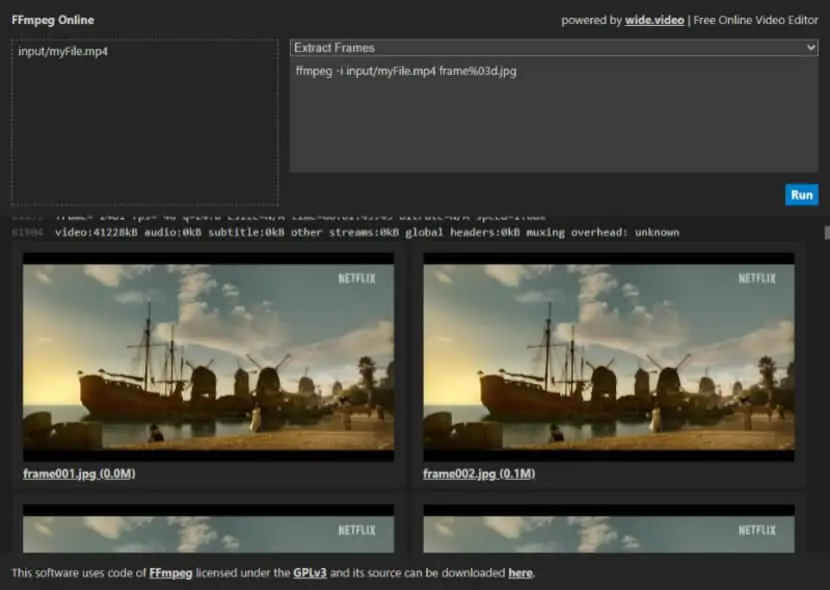
Task: Click the FFmpeg Online title
Action: tap(53, 20)
